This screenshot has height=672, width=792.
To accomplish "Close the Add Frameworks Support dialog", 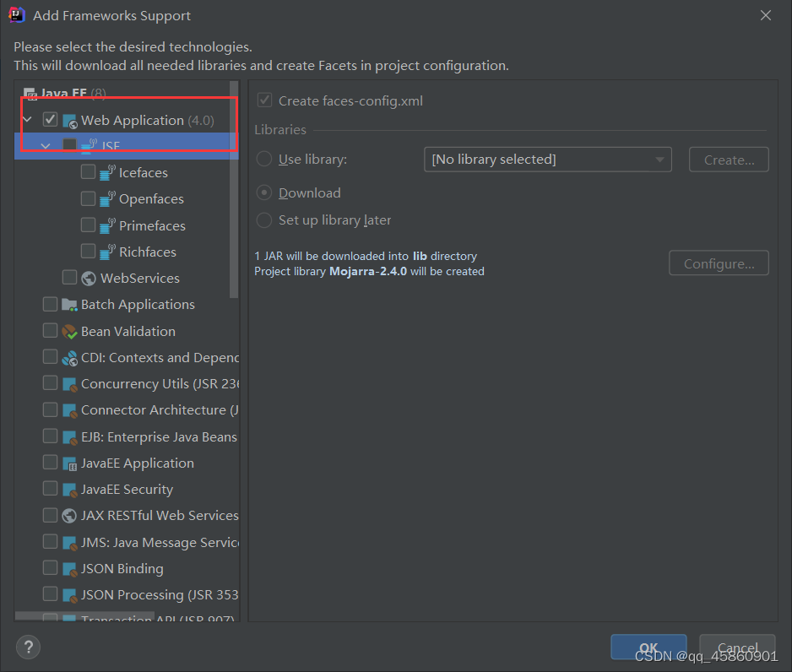I will 766,16.
